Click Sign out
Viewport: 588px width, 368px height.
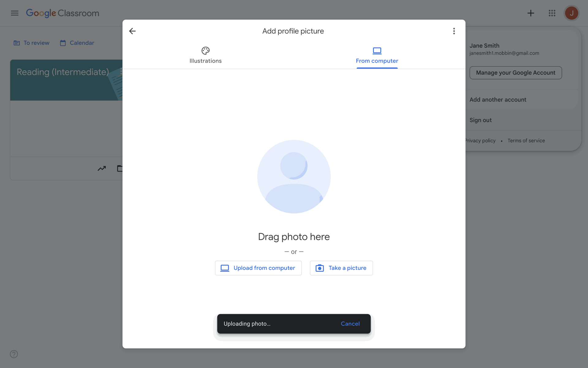[x=481, y=120]
